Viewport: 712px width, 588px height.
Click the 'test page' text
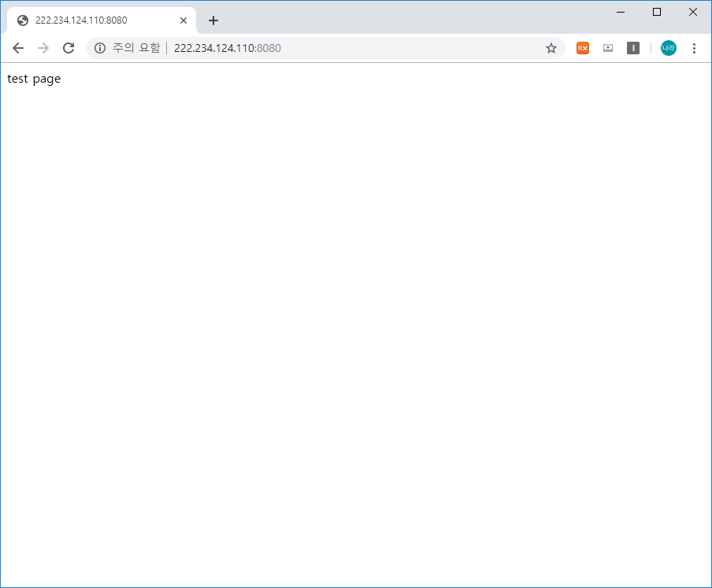point(34,79)
